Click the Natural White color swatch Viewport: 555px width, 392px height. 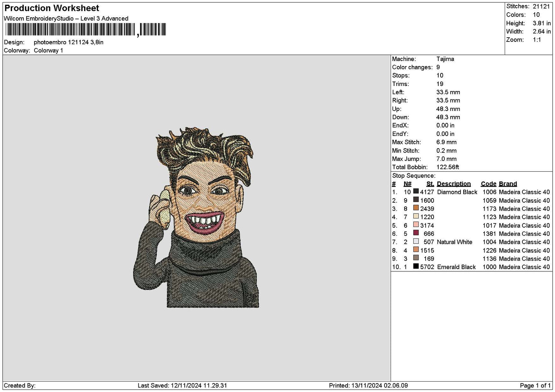416,241
